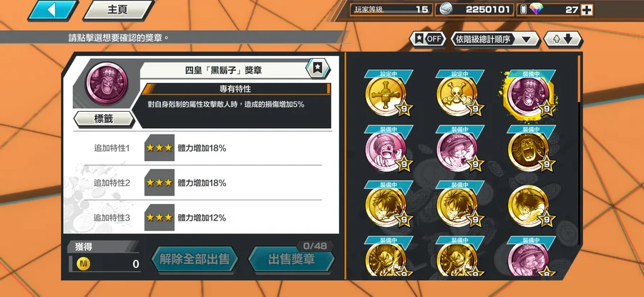This screenshot has width=644, height=297.
Task: Go back with the blue arrow button
Action: [54, 10]
